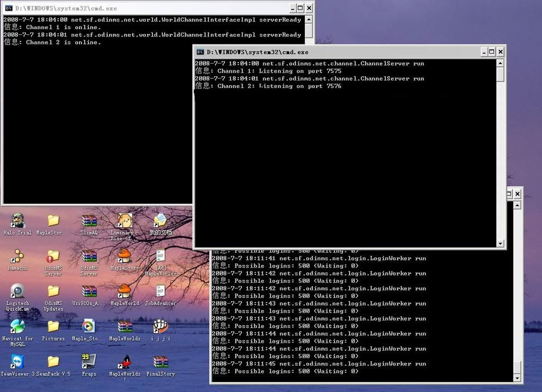Open system menu icon of the WorldChannel cmd window

pyautogui.click(x=9, y=8)
